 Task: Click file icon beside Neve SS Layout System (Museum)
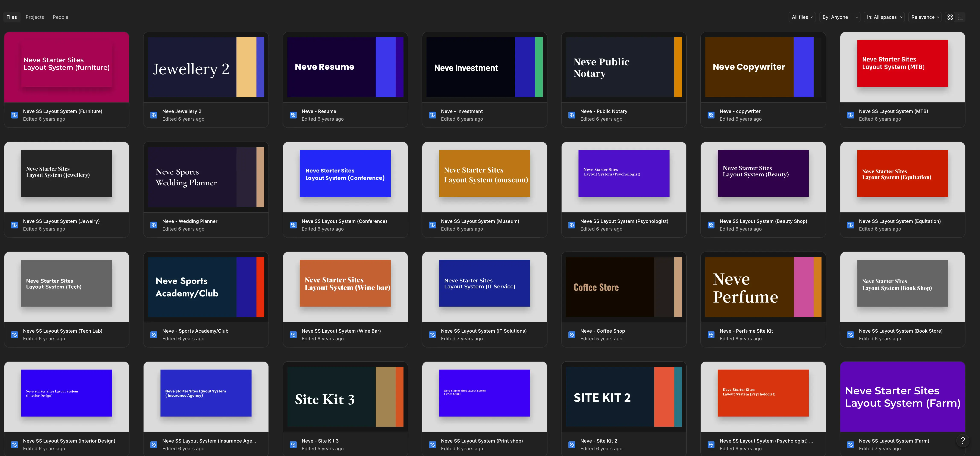[432, 225]
